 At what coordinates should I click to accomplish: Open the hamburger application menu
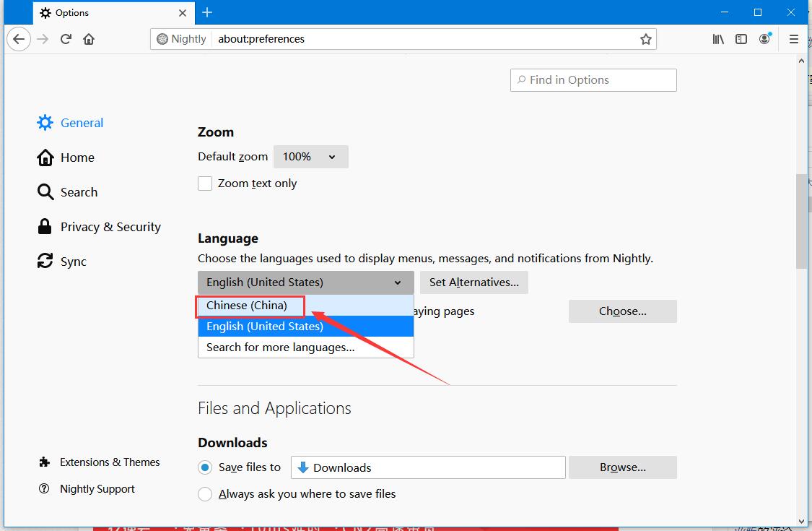793,39
